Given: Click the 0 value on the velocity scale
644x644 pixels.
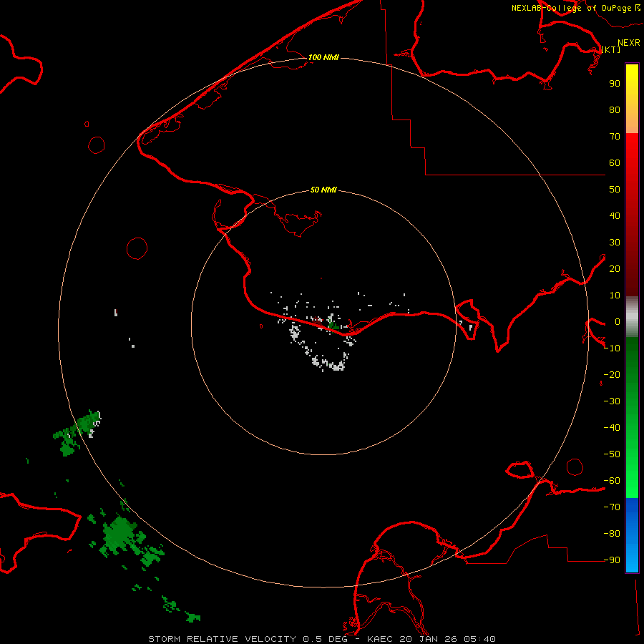Looking at the screenshot, I should click(x=618, y=322).
